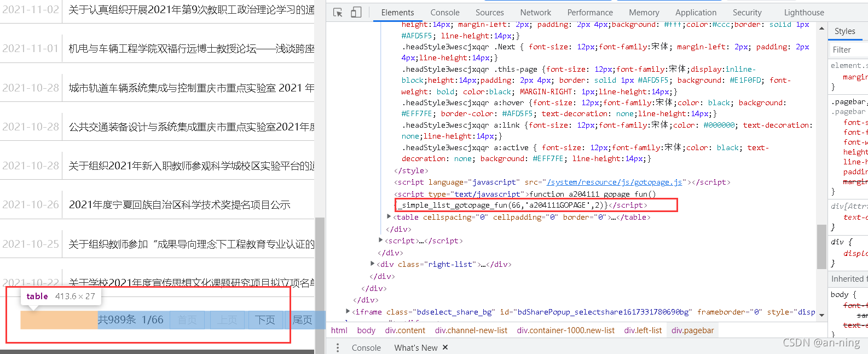Select div.content breadcrumb

pyautogui.click(x=405, y=330)
